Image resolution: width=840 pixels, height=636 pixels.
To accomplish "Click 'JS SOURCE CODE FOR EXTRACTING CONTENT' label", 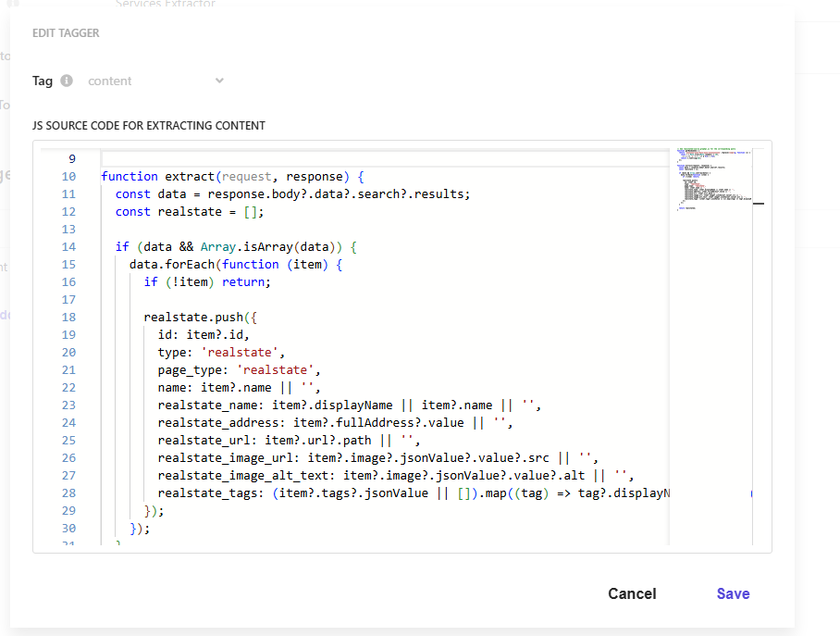I will [x=149, y=126].
